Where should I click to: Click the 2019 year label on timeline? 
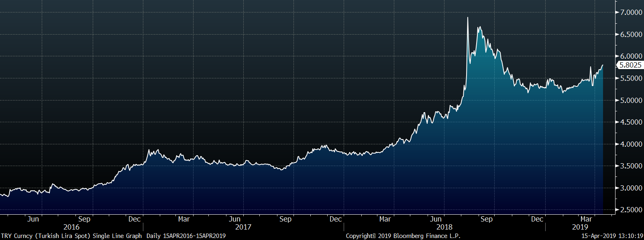pos(580,227)
